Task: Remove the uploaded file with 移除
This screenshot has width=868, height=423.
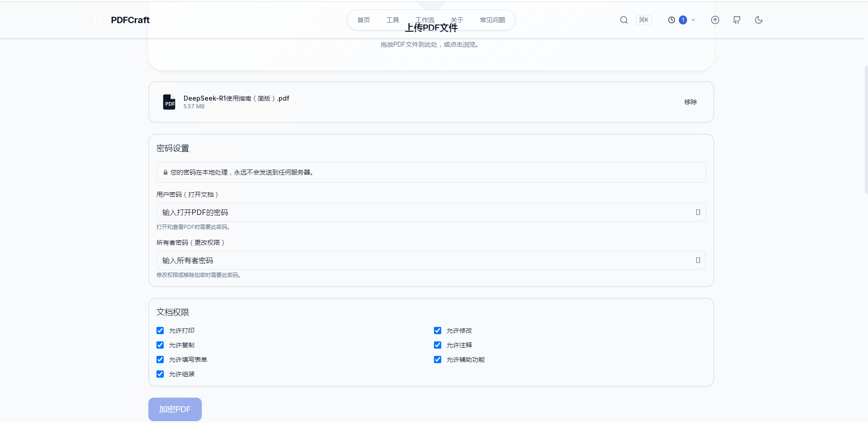Action: [691, 102]
